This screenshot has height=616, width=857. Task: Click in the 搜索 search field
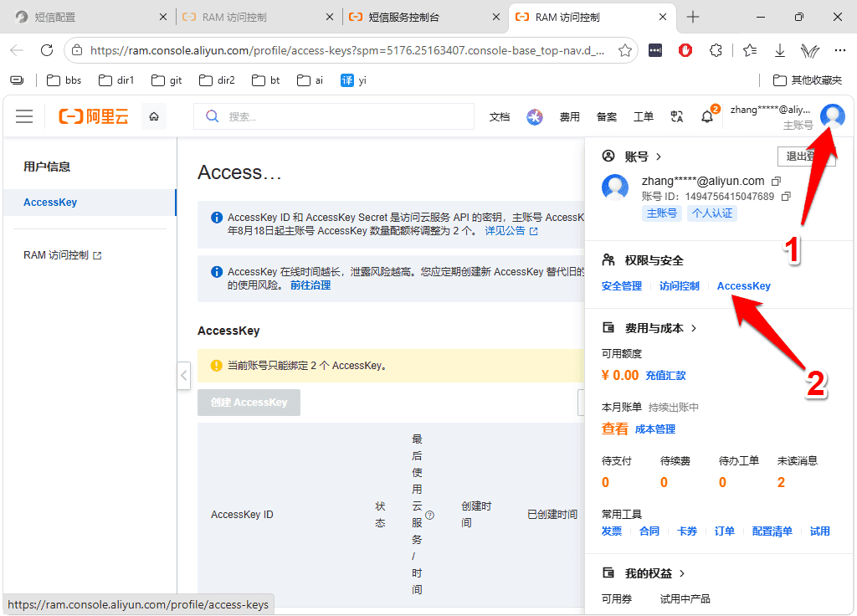click(333, 116)
